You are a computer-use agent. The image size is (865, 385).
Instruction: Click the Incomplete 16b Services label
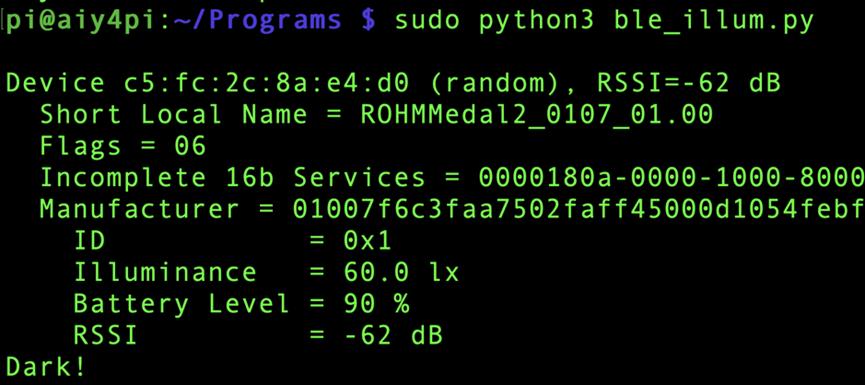click(x=232, y=178)
